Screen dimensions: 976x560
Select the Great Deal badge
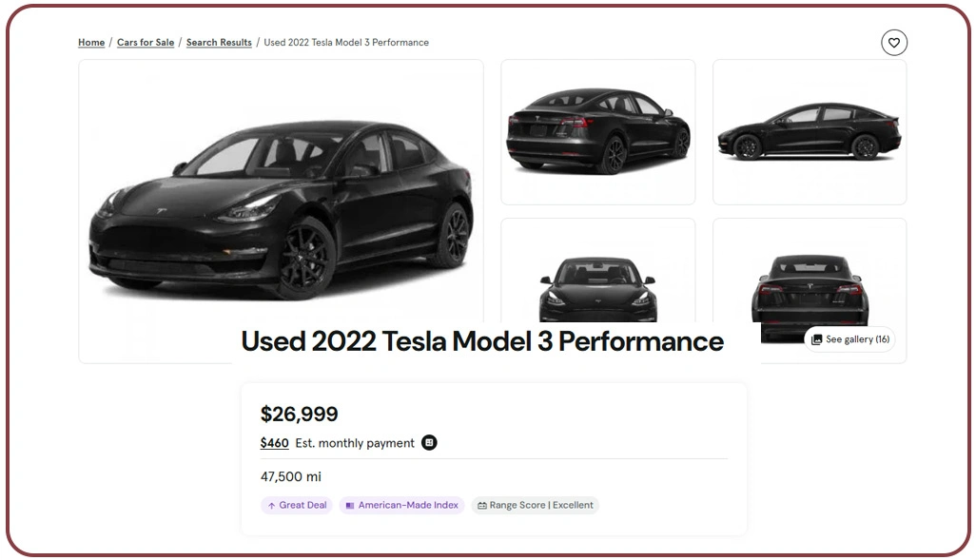pyautogui.click(x=297, y=506)
